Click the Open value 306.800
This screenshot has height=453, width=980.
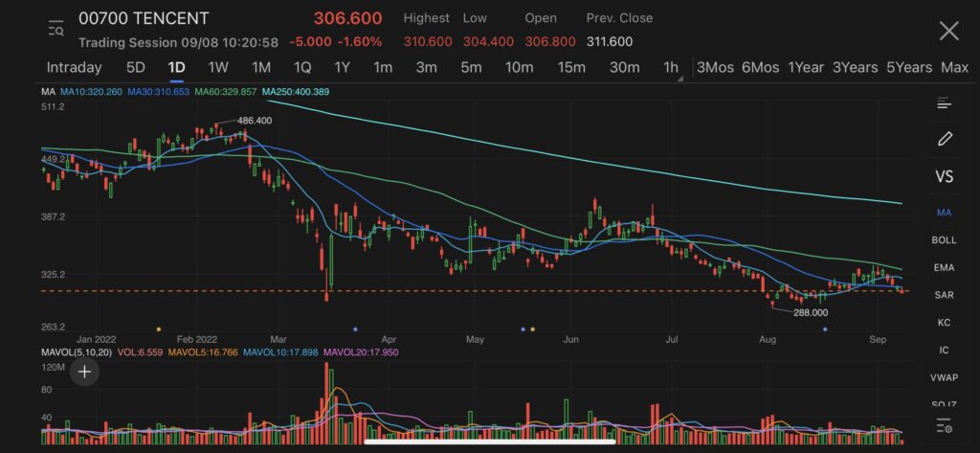tap(550, 42)
